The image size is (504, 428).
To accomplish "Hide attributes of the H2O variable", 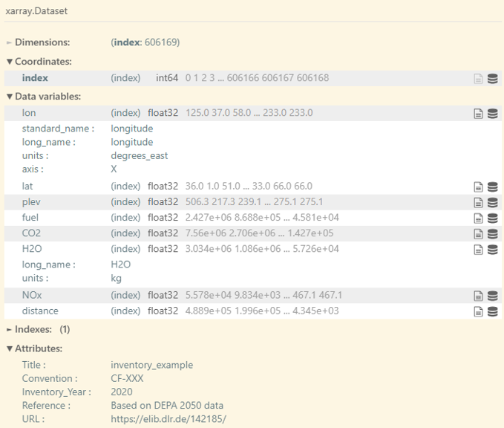I will click(x=479, y=250).
